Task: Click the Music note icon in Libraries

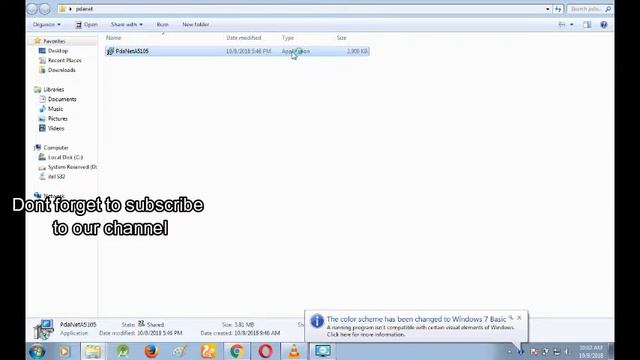Action: tap(42, 109)
